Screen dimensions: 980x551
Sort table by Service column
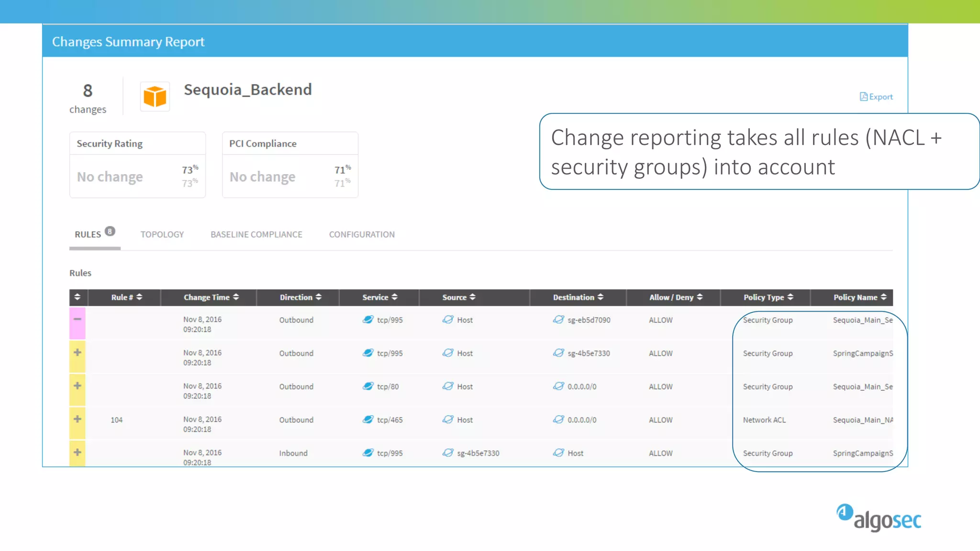(380, 297)
